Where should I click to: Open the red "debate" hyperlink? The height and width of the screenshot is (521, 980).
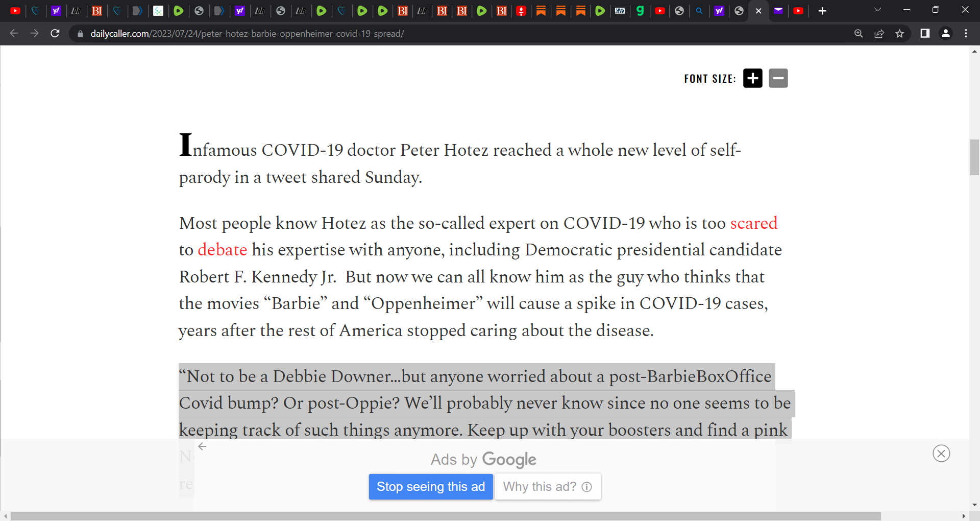pyautogui.click(x=222, y=250)
